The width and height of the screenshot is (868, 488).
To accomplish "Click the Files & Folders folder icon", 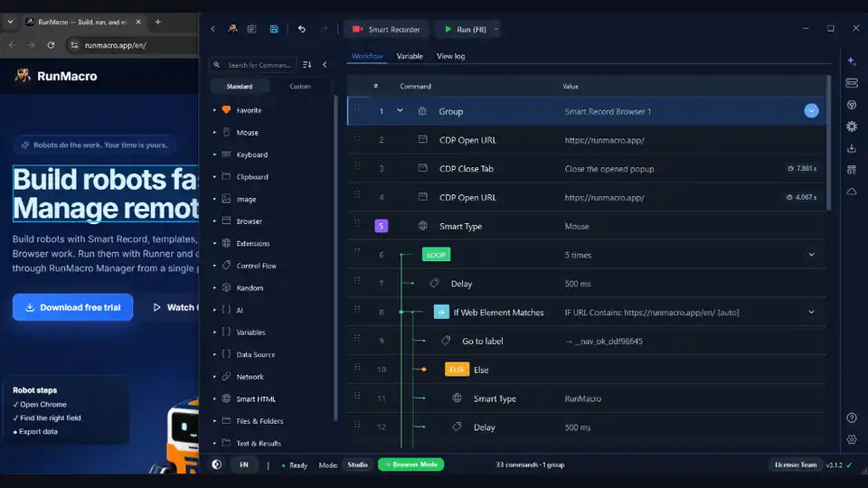I will (x=226, y=420).
